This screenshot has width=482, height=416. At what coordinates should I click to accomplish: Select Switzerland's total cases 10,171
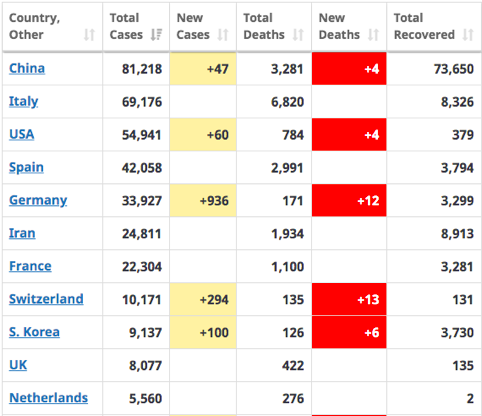(142, 300)
